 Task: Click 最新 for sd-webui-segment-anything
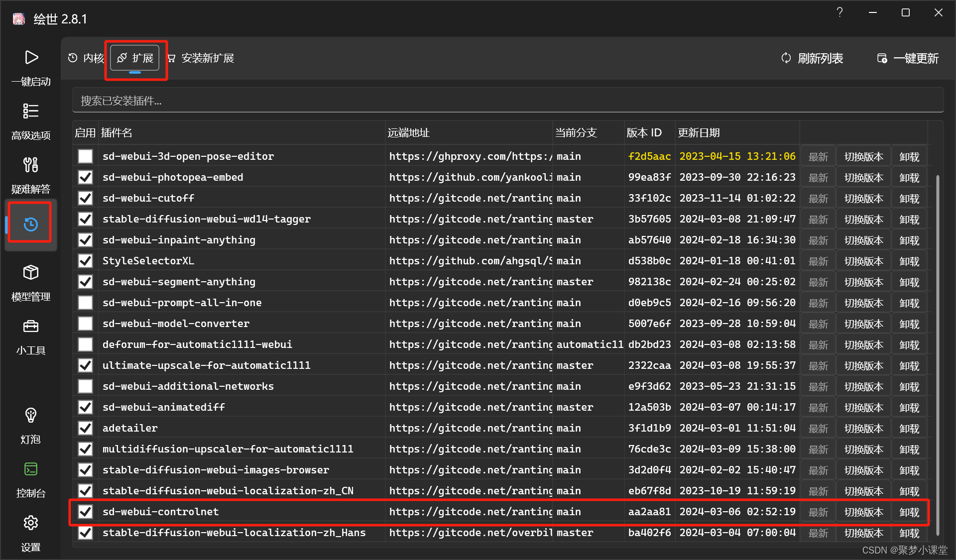[818, 282]
